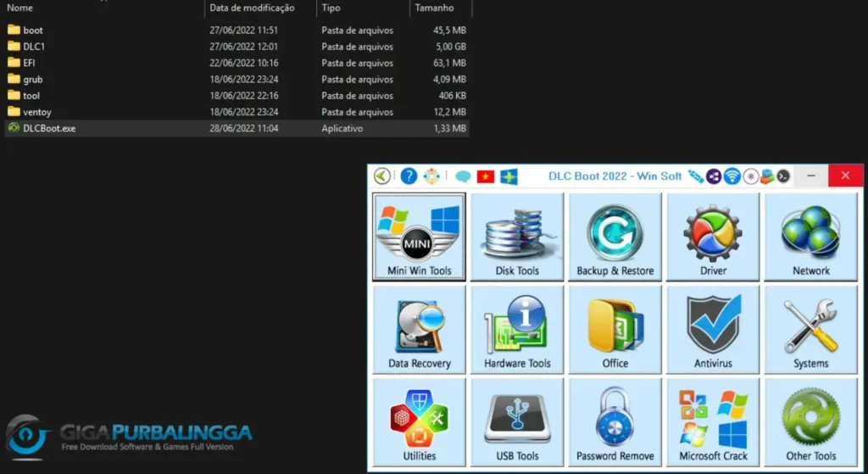The height and width of the screenshot is (474, 868).
Task: Click the purple share icon
Action: coord(714,176)
